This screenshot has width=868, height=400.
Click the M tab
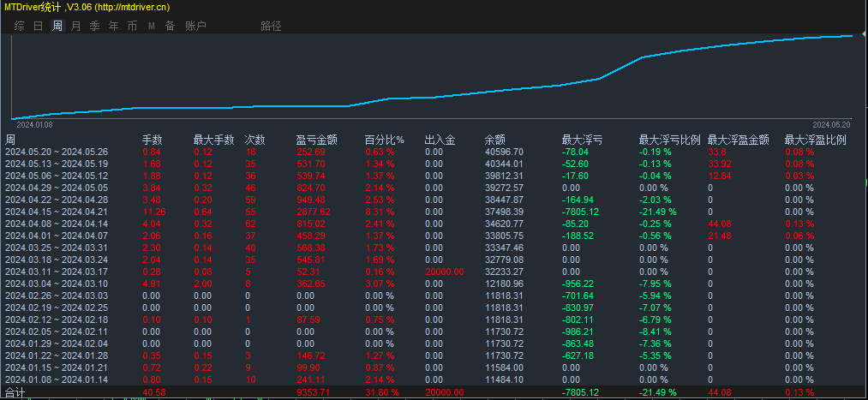point(151,26)
